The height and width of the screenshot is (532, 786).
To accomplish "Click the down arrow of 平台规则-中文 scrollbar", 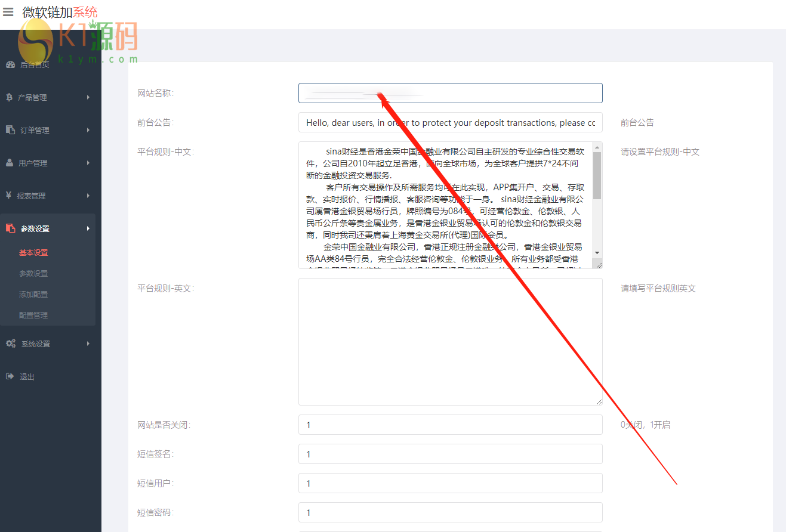I will point(597,253).
